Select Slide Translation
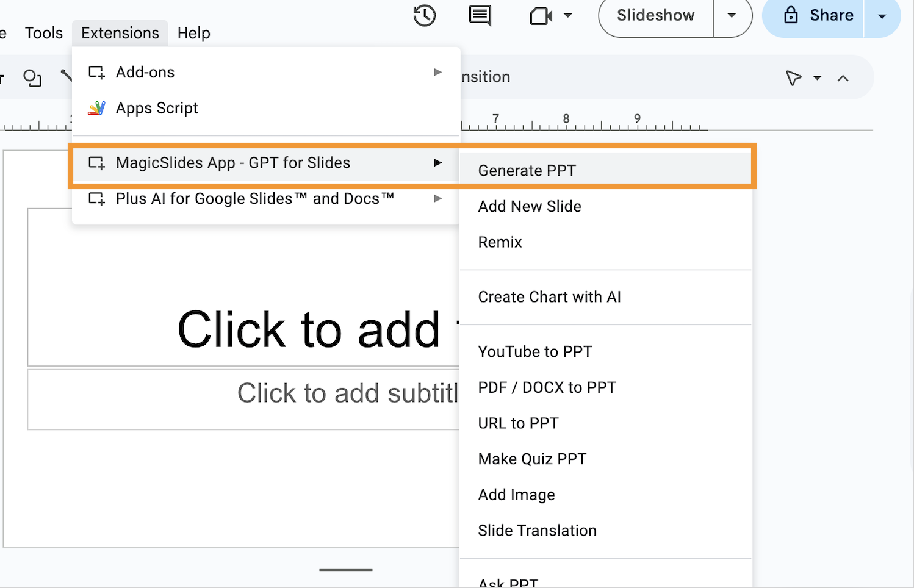Screen dimensions: 914x588 pos(605,531)
